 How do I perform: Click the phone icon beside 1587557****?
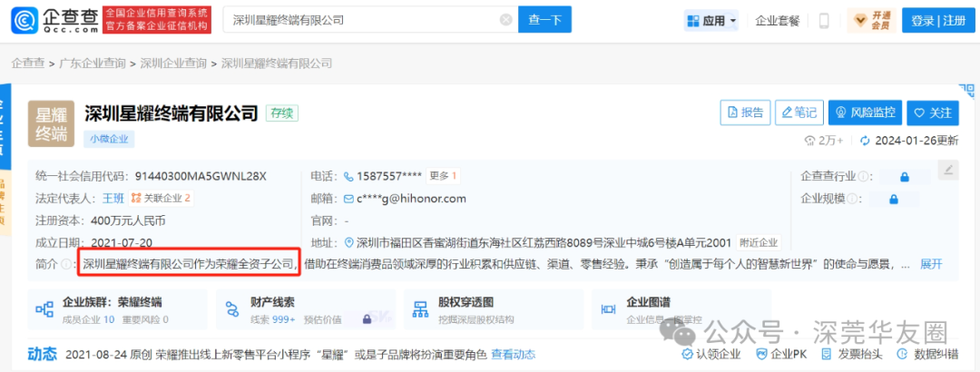[x=348, y=177]
